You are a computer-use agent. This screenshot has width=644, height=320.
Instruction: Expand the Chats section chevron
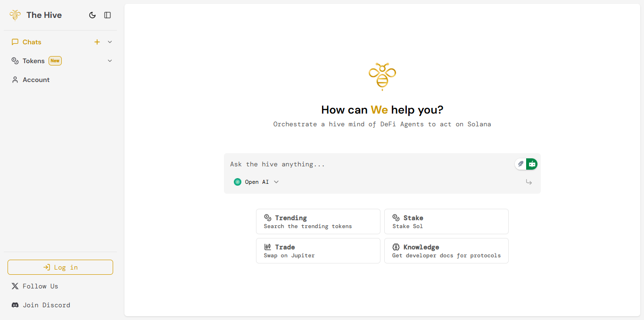110,42
